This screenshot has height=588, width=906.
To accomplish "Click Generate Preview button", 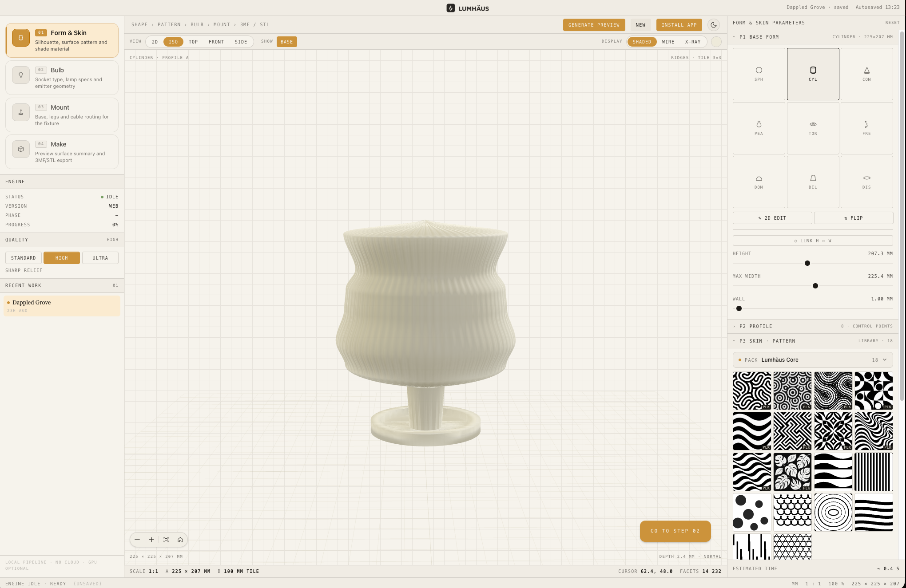I will pyautogui.click(x=594, y=25).
